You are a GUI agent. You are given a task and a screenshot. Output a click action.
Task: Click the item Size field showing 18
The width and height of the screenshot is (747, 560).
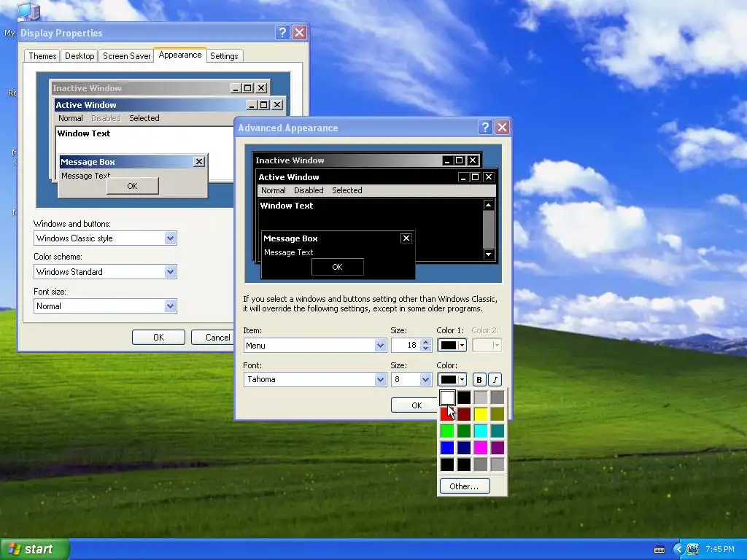click(406, 345)
